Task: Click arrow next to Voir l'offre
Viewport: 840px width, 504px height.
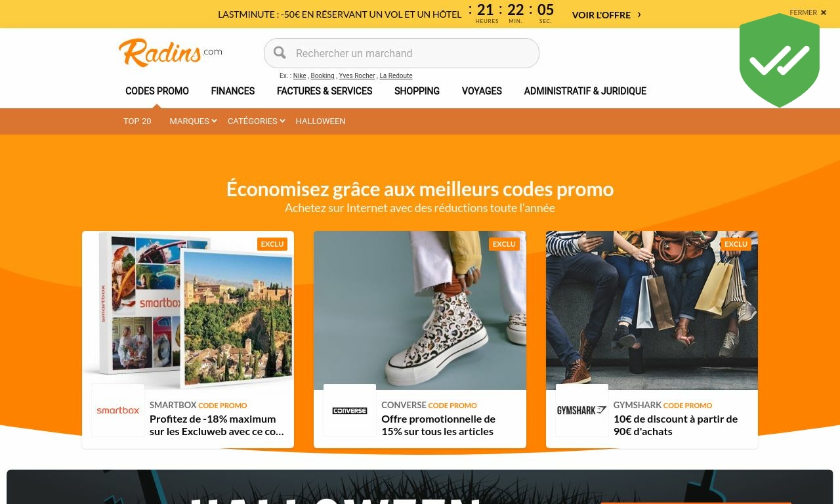Action: [639, 14]
